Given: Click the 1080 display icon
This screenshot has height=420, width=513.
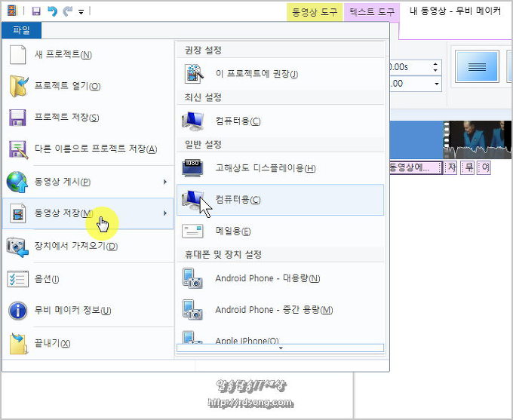Looking at the screenshot, I should 192,168.
